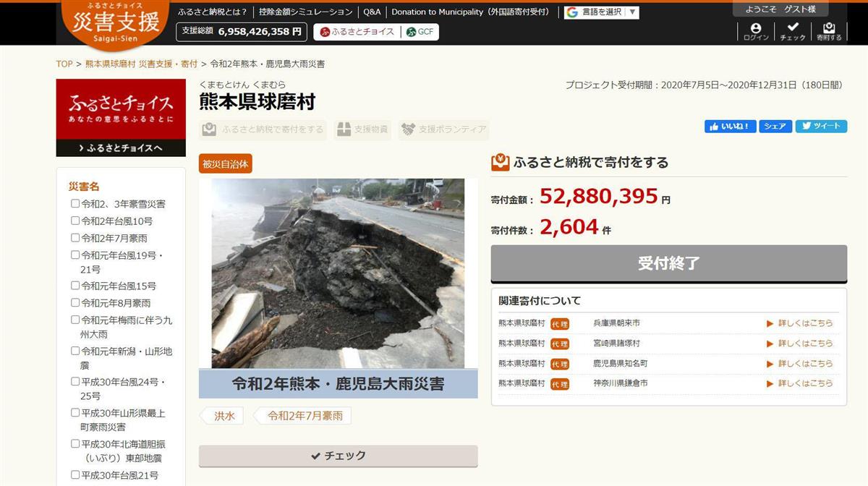Check the 令和2年台風10号 checkbox
Image resolution: width=868 pixels, height=486 pixels.
click(x=75, y=221)
